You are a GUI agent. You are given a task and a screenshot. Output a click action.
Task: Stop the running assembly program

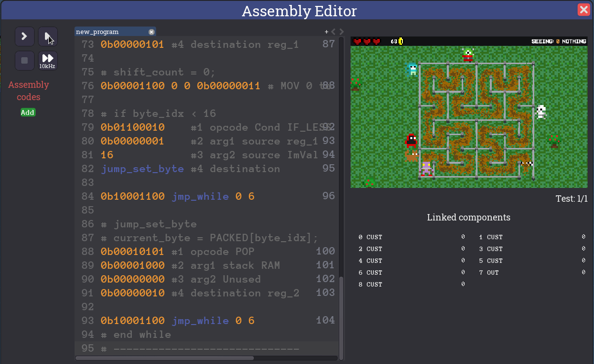(25, 60)
